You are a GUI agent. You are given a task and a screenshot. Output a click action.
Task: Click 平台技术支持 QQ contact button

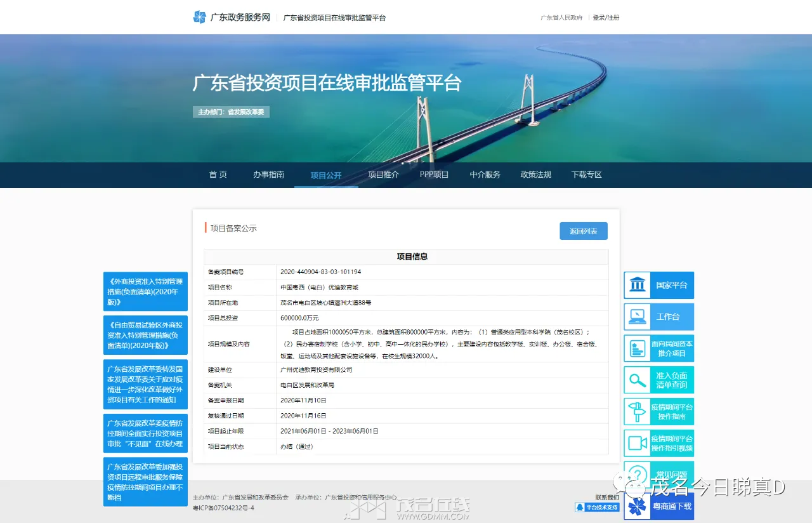pyautogui.click(x=597, y=507)
